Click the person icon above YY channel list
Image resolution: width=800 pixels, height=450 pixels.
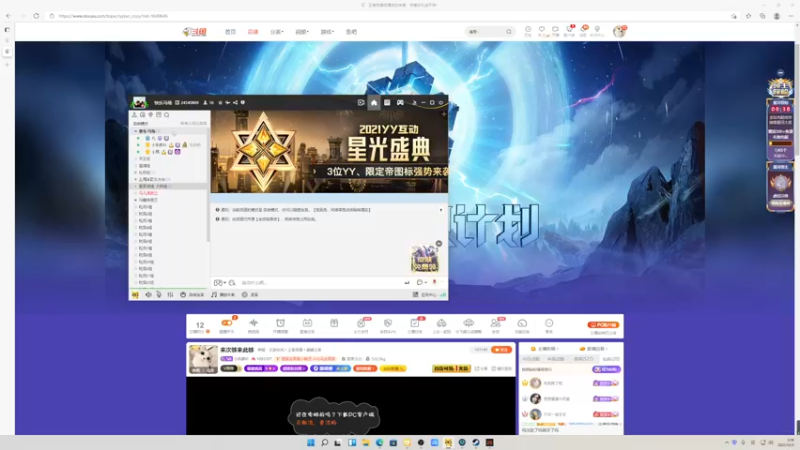135,115
